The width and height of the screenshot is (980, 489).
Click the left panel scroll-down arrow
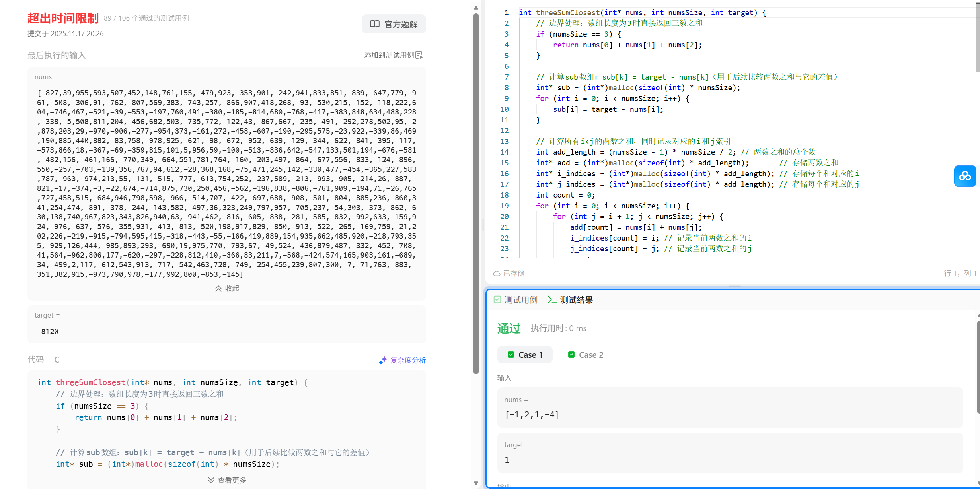point(476,483)
